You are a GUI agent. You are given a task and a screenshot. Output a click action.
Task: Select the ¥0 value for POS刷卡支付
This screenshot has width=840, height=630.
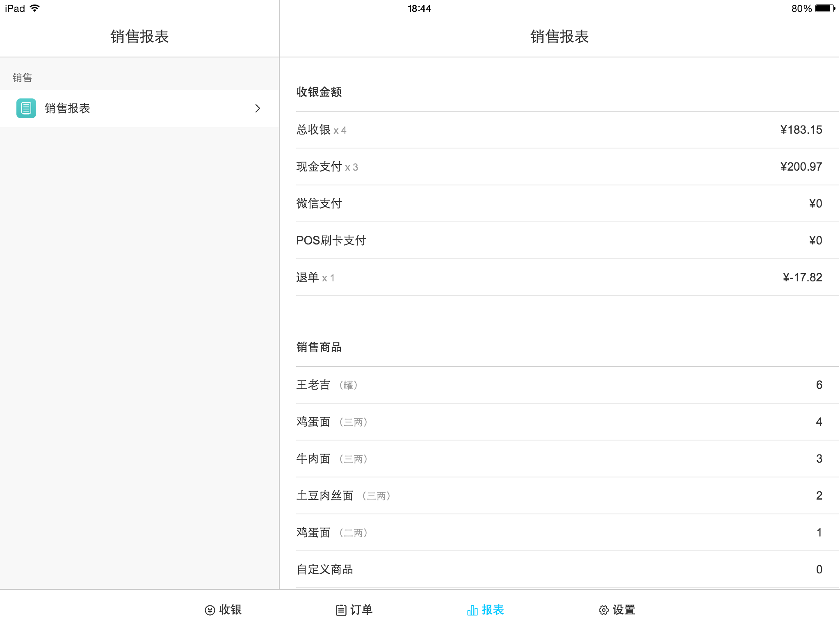click(815, 240)
